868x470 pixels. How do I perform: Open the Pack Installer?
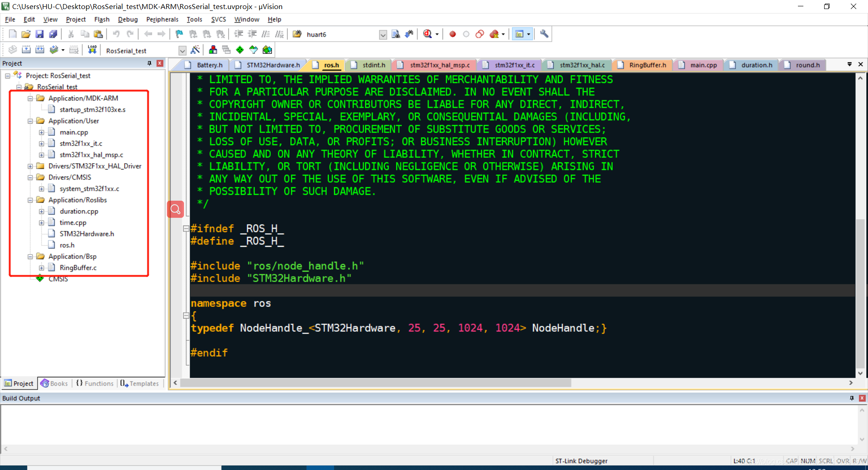(x=267, y=50)
